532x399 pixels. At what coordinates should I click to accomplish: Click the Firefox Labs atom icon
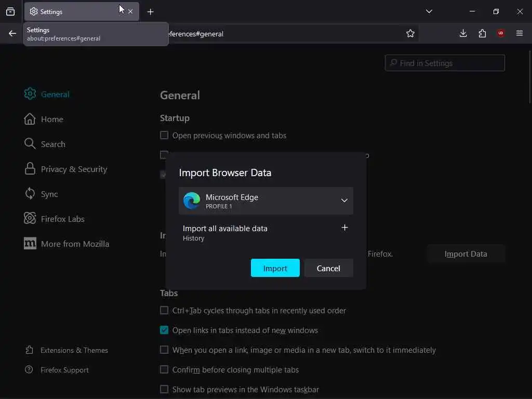pos(30,219)
